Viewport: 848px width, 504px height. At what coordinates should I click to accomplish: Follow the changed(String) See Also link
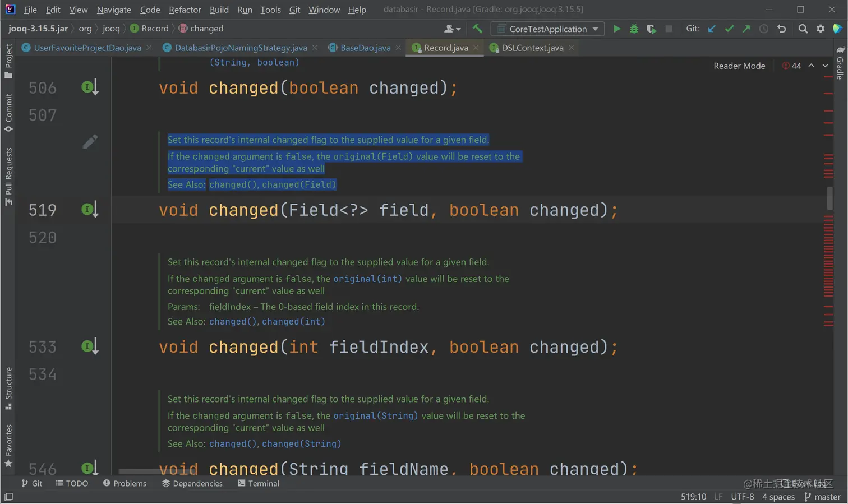click(x=301, y=443)
